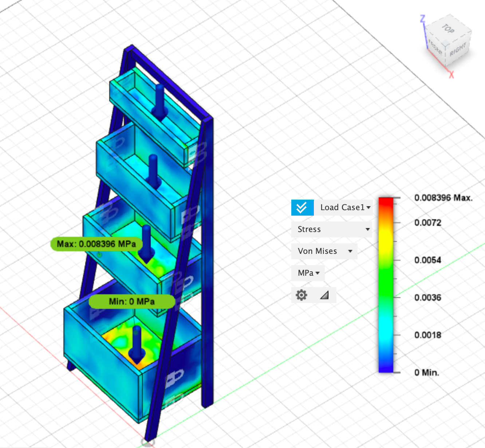Click the 0.0036 legend tick label

click(x=428, y=298)
